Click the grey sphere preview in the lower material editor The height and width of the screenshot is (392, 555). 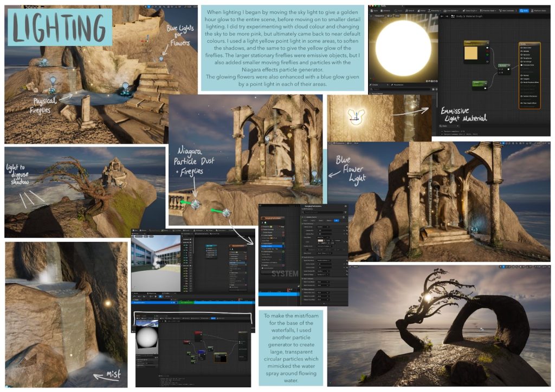tap(147, 337)
